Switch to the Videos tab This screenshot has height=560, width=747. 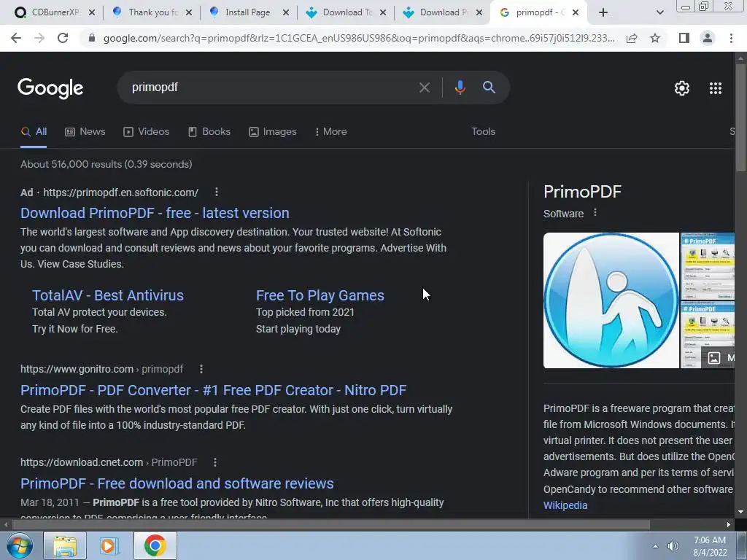pyautogui.click(x=146, y=132)
